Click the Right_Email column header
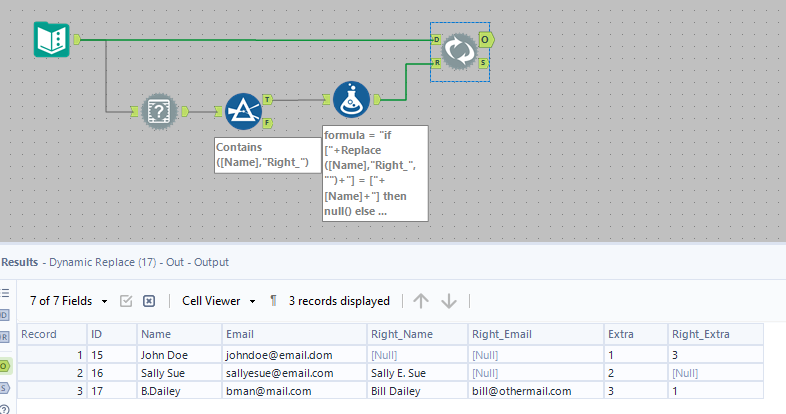 [536, 334]
